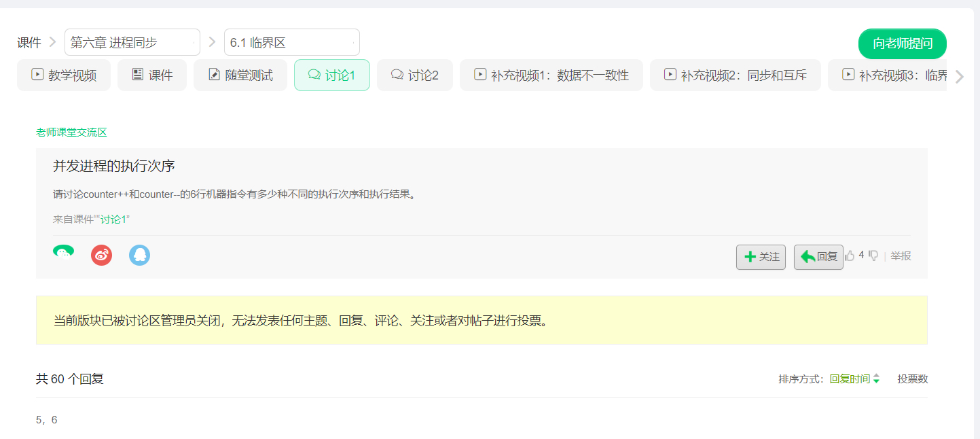Toggle sort order arrow beside 回复时间
980x439 pixels.
(x=876, y=379)
